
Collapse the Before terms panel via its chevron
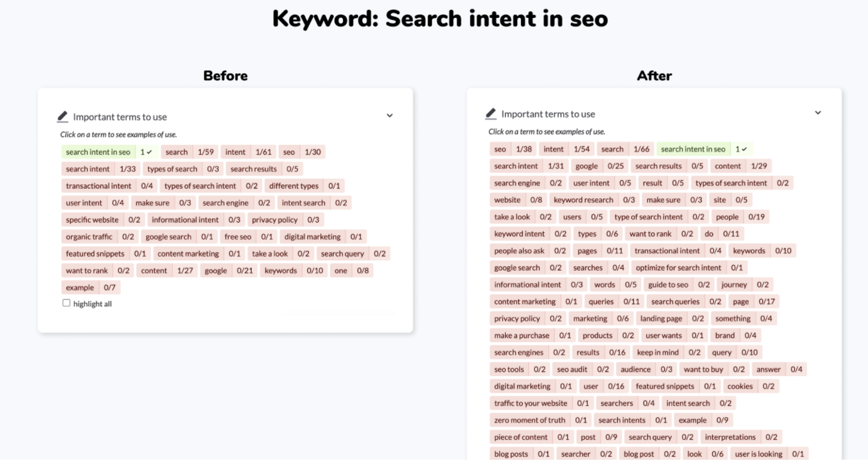tap(389, 115)
